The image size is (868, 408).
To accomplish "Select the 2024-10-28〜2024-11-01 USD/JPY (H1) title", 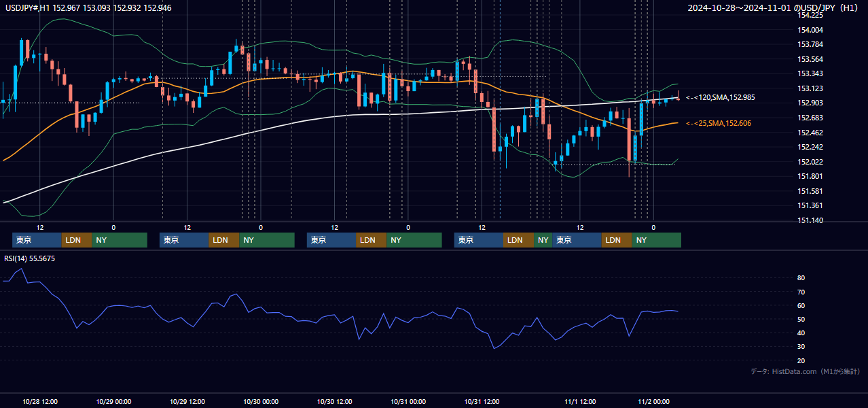I will point(773,8).
